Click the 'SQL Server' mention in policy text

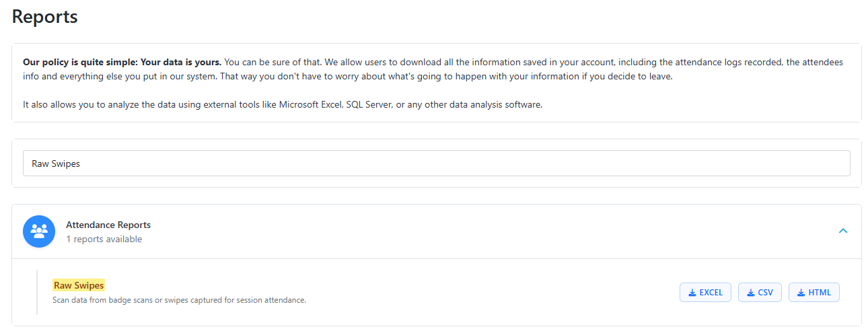369,105
